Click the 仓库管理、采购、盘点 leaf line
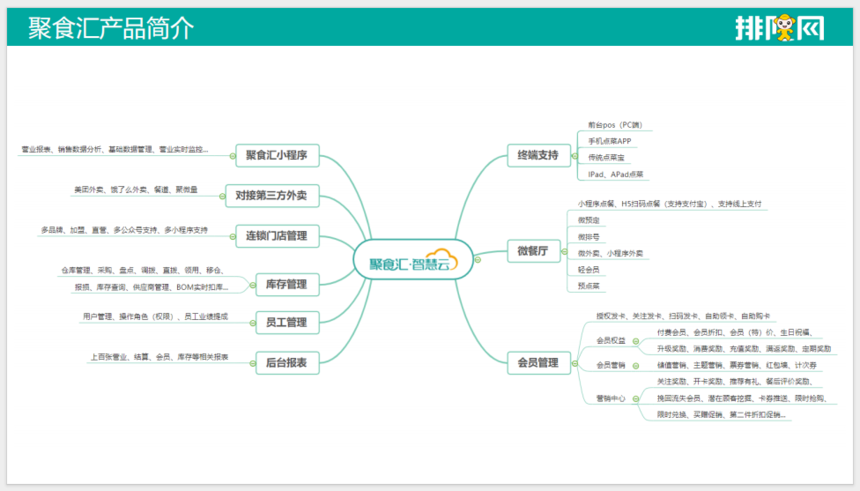 pos(142,270)
